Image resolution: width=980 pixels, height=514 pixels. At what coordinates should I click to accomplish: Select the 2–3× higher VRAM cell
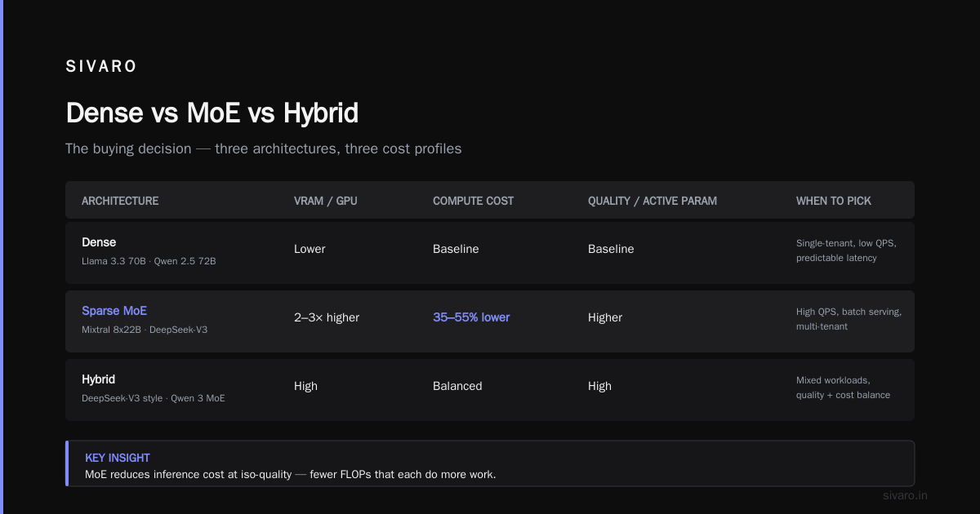327,317
